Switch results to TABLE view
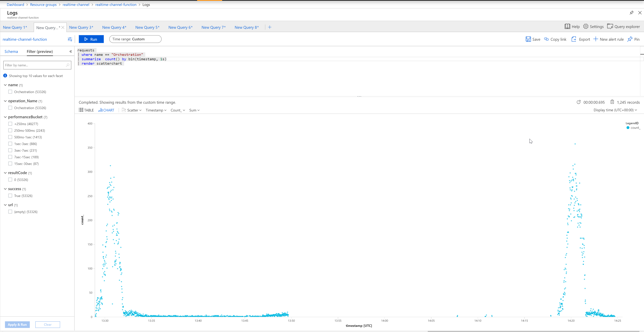 click(x=86, y=110)
